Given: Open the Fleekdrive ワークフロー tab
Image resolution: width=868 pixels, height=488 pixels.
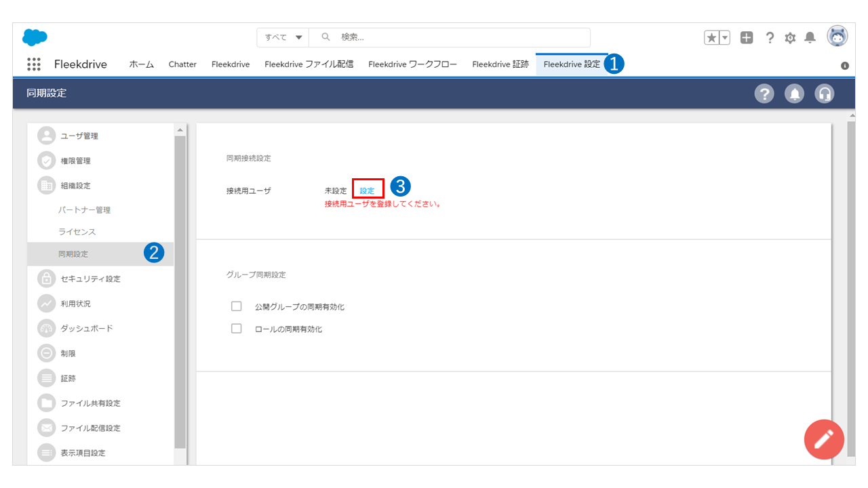Looking at the screenshot, I should click(x=413, y=64).
